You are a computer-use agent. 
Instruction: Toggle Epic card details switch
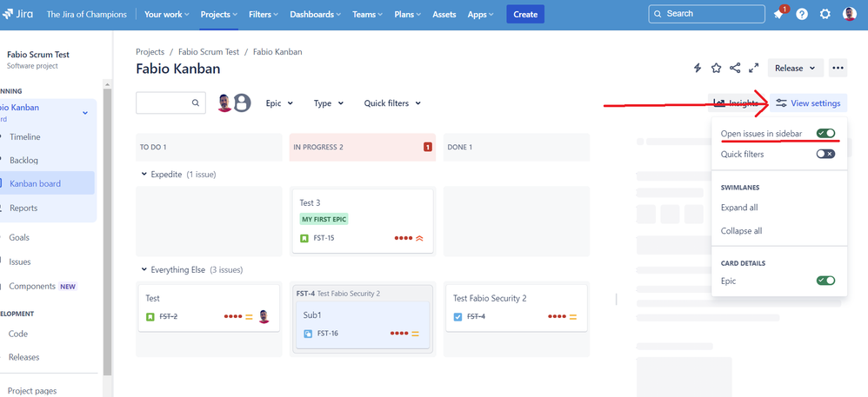825,281
